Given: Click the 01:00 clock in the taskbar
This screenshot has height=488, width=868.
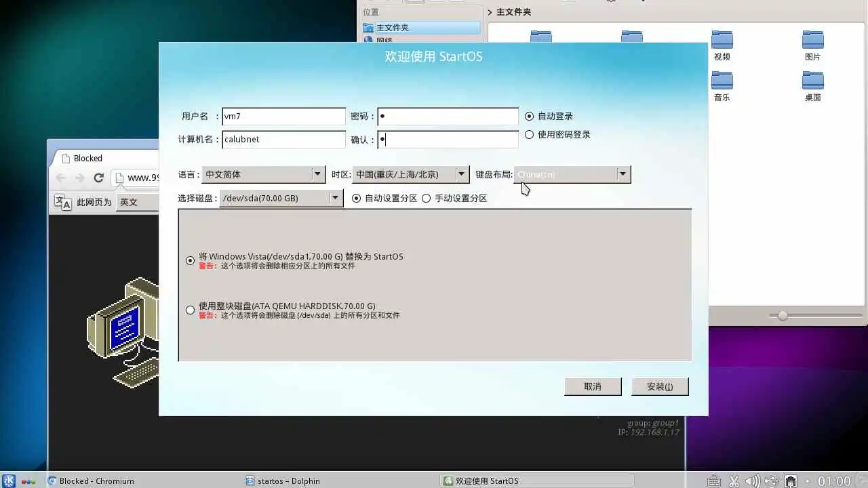Looking at the screenshot, I should click(834, 481).
